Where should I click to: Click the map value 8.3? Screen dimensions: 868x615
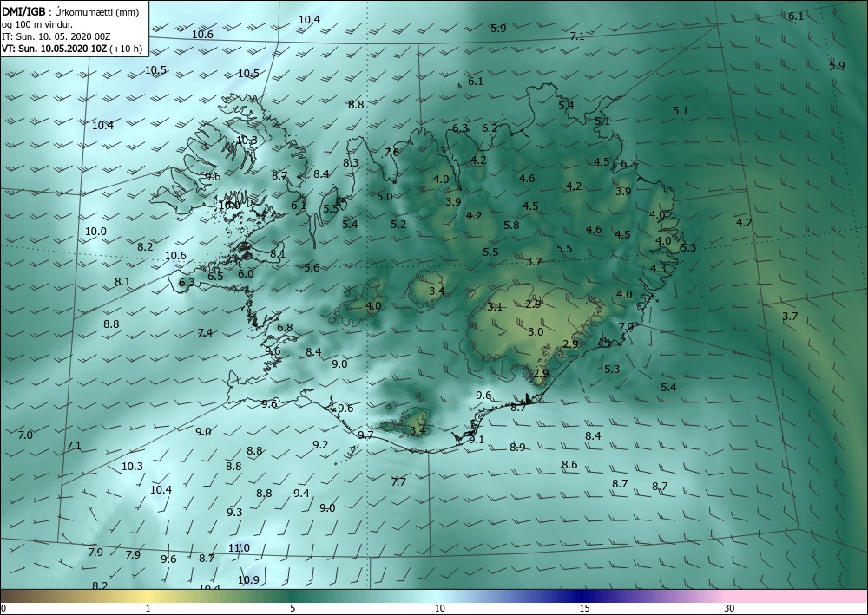tap(351, 163)
